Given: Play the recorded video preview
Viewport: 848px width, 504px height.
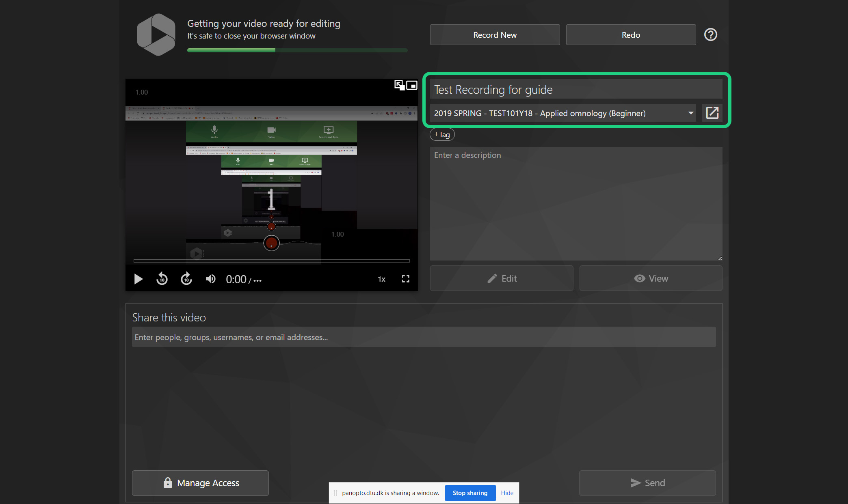Looking at the screenshot, I should (x=138, y=279).
